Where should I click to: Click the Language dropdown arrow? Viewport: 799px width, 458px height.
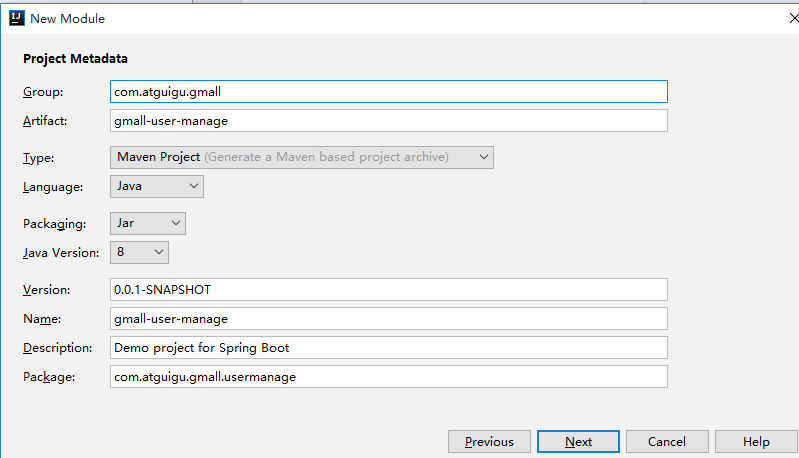[x=193, y=186]
